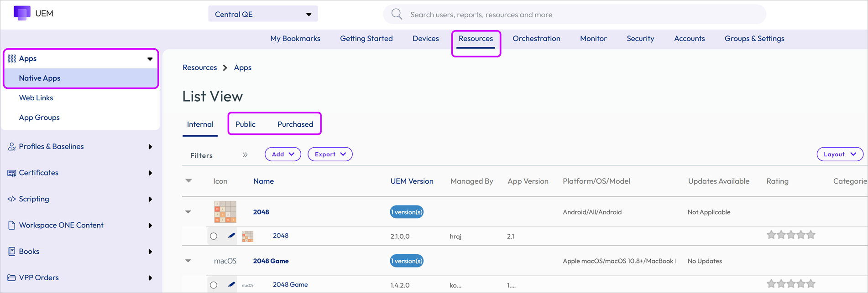The width and height of the screenshot is (868, 293).
Task: Toggle the table header collapse arrow
Action: [x=188, y=181]
